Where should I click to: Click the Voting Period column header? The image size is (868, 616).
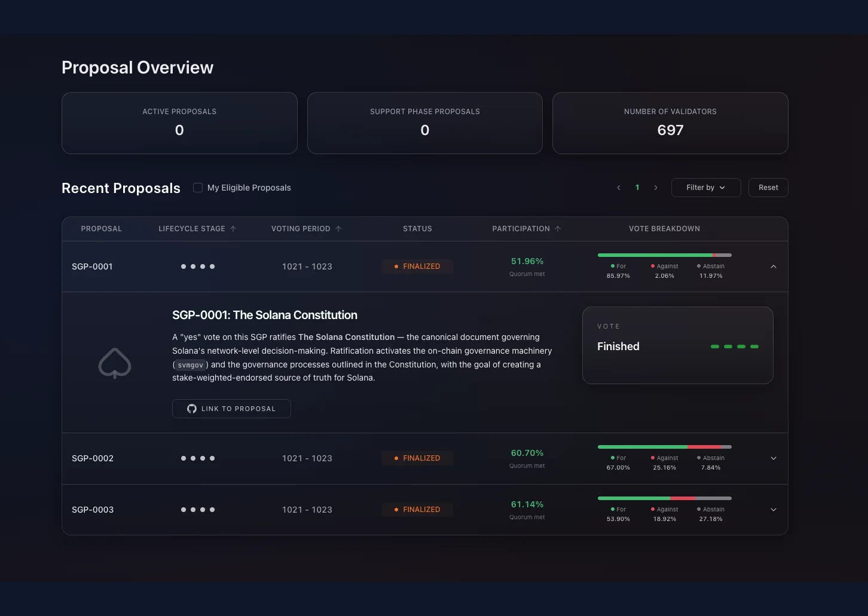[301, 229]
